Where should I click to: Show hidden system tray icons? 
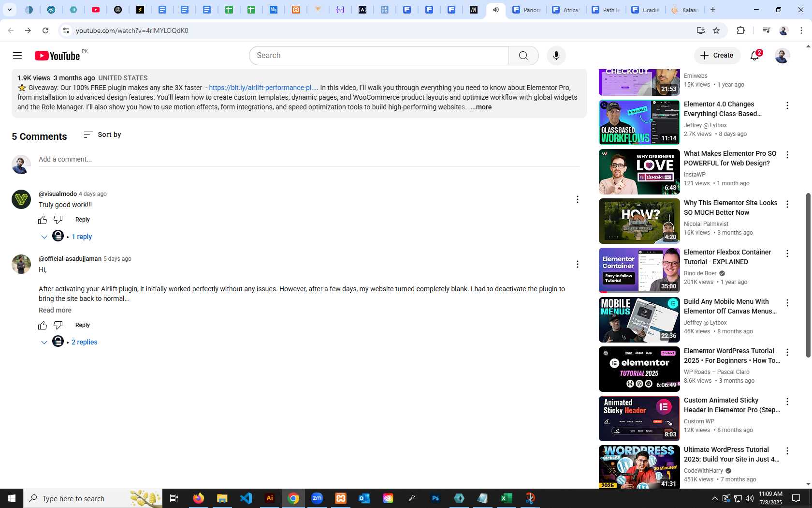[x=714, y=498]
